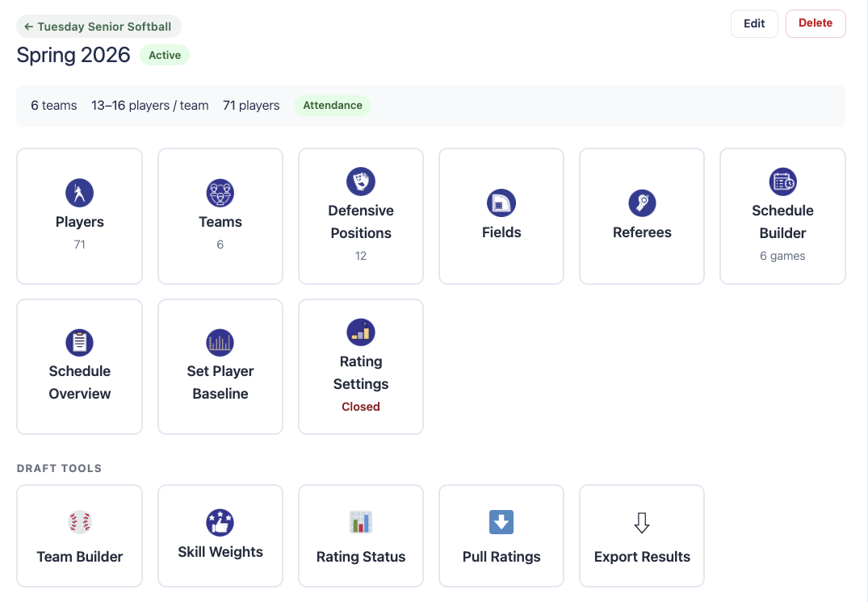Click the Schedule Overview clipboard icon
The height and width of the screenshot is (602, 868).
click(79, 342)
